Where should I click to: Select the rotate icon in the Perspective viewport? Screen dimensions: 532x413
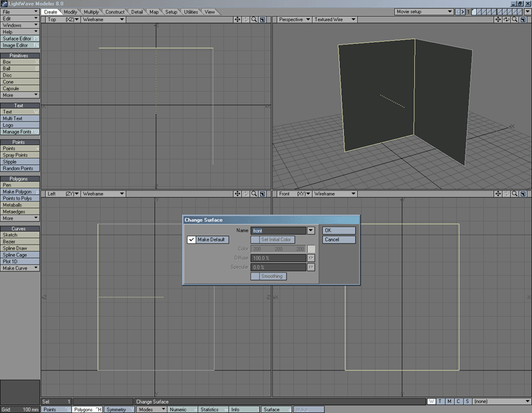pos(506,21)
